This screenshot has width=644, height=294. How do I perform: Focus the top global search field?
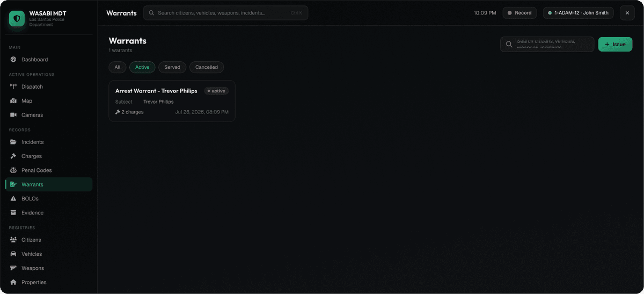pyautogui.click(x=225, y=13)
